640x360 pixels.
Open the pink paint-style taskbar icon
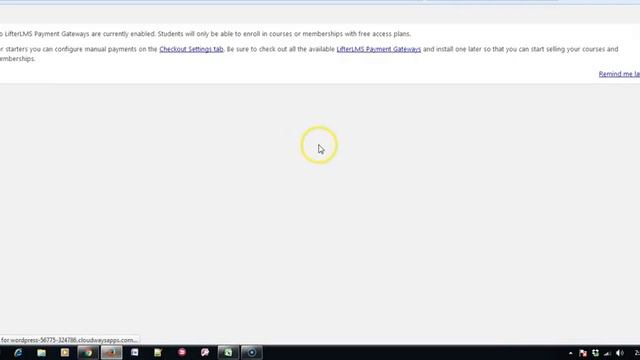(x=205, y=352)
